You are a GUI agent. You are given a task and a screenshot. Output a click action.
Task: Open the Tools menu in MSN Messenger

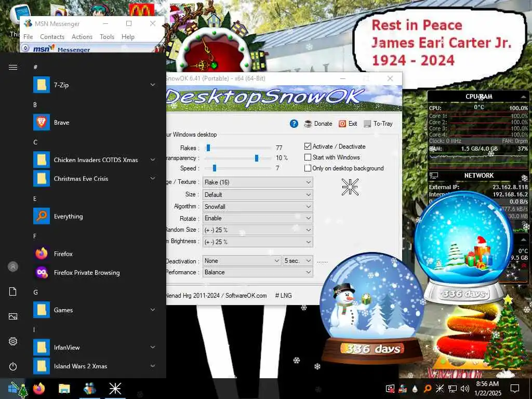tap(107, 37)
